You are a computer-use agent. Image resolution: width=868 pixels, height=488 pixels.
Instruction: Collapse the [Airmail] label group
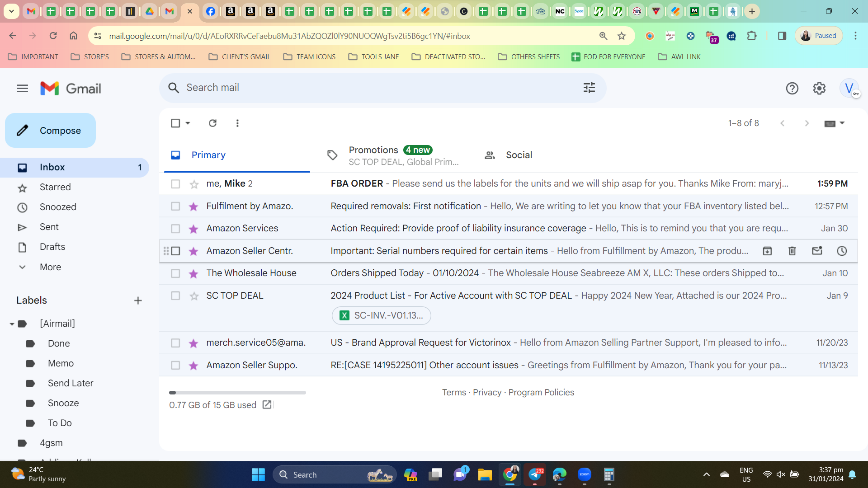tap(12, 324)
